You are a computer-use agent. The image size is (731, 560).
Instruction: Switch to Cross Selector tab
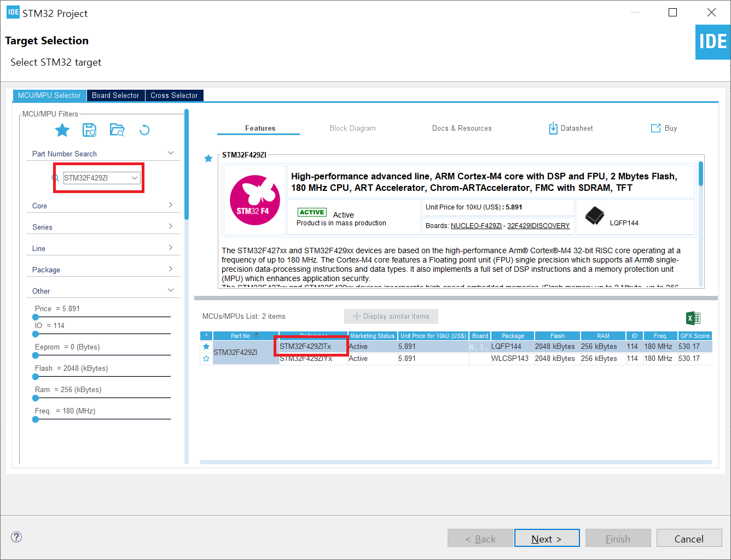click(174, 95)
